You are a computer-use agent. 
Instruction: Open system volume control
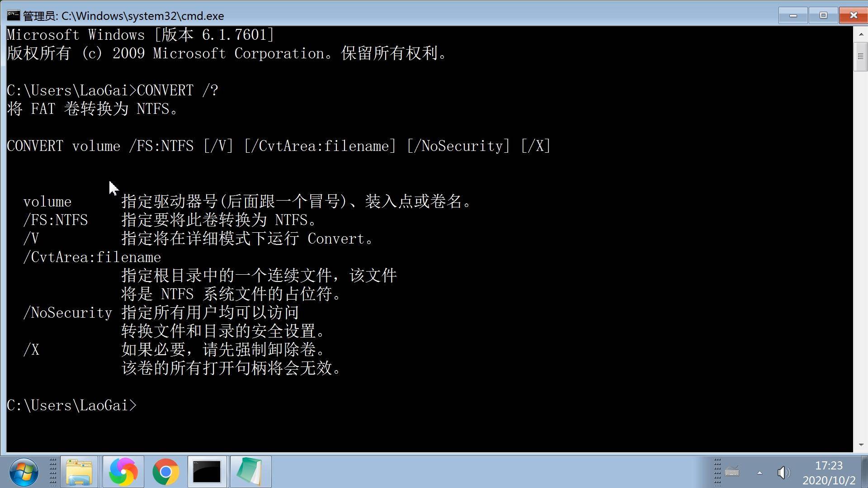[x=782, y=471]
